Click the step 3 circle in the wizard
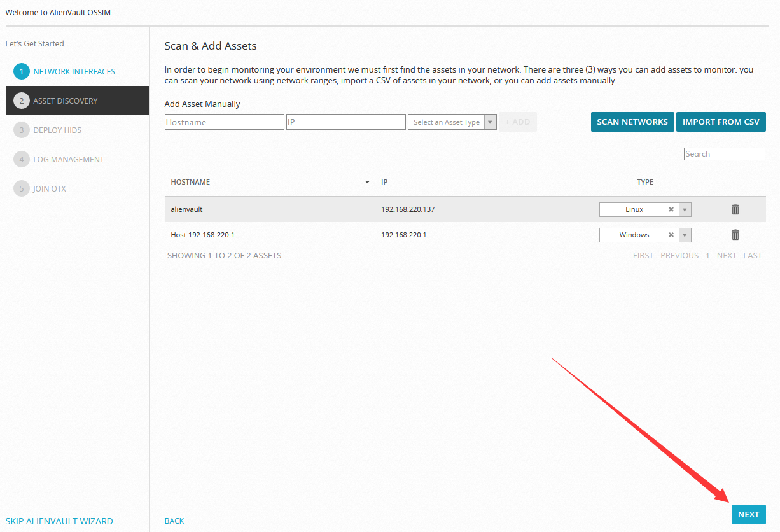 (x=21, y=130)
